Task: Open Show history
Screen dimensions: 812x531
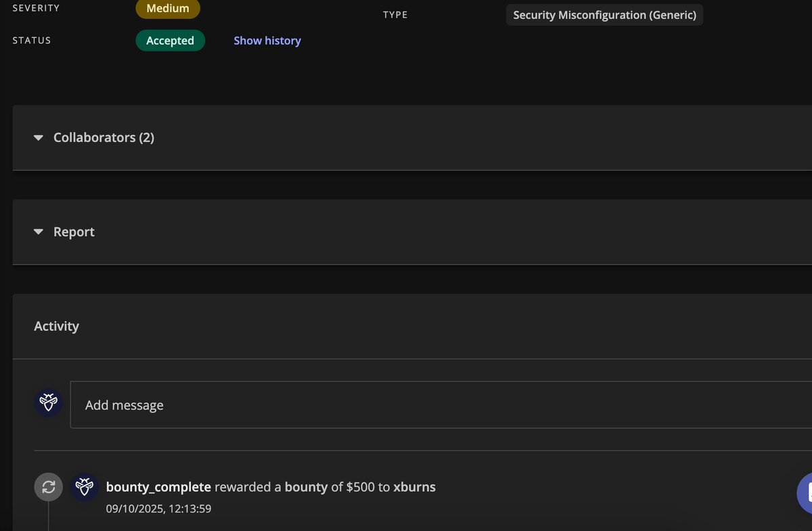Action: coord(267,41)
